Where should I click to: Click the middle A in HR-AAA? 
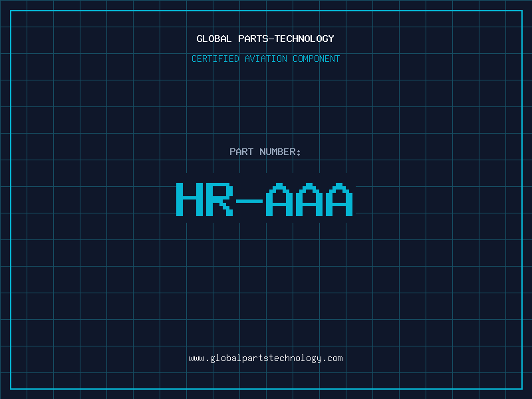click(309, 199)
